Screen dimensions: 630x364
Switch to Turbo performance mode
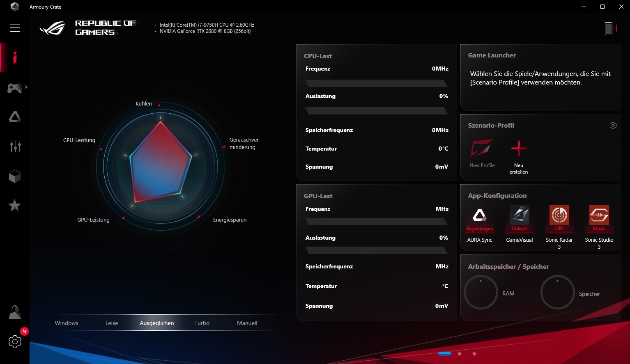point(202,323)
